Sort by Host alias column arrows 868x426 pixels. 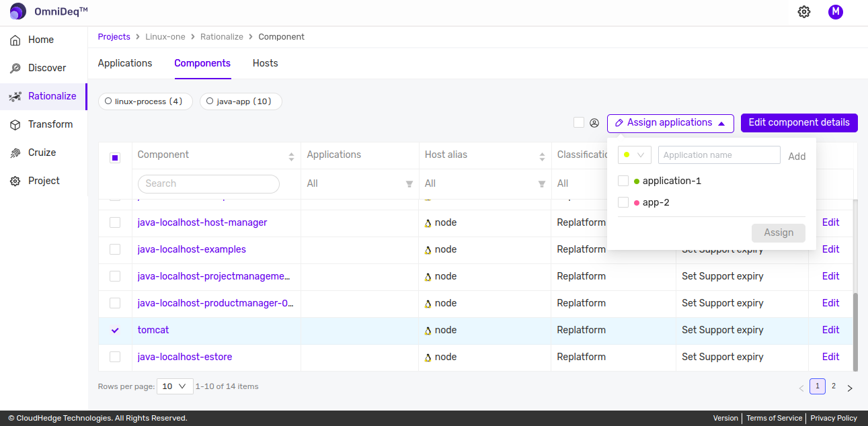pyautogui.click(x=542, y=157)
